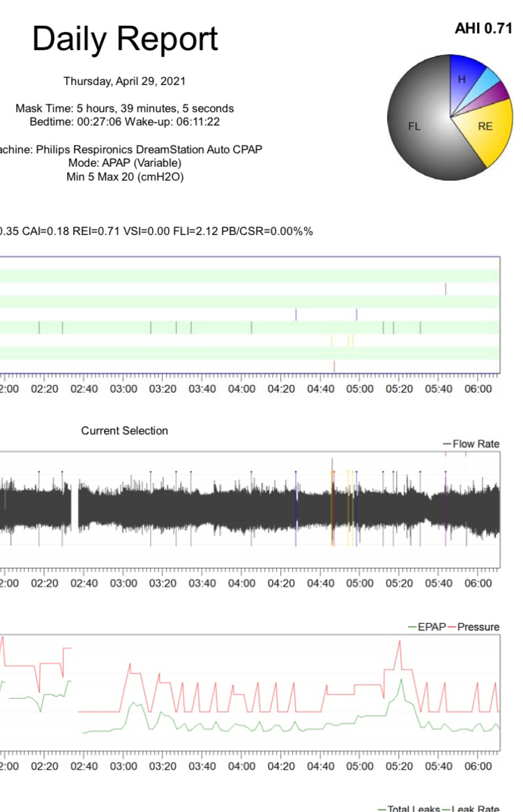Click the 'Current Selection' label
Screen dimensions: 523x812
(x=124, y=431)
